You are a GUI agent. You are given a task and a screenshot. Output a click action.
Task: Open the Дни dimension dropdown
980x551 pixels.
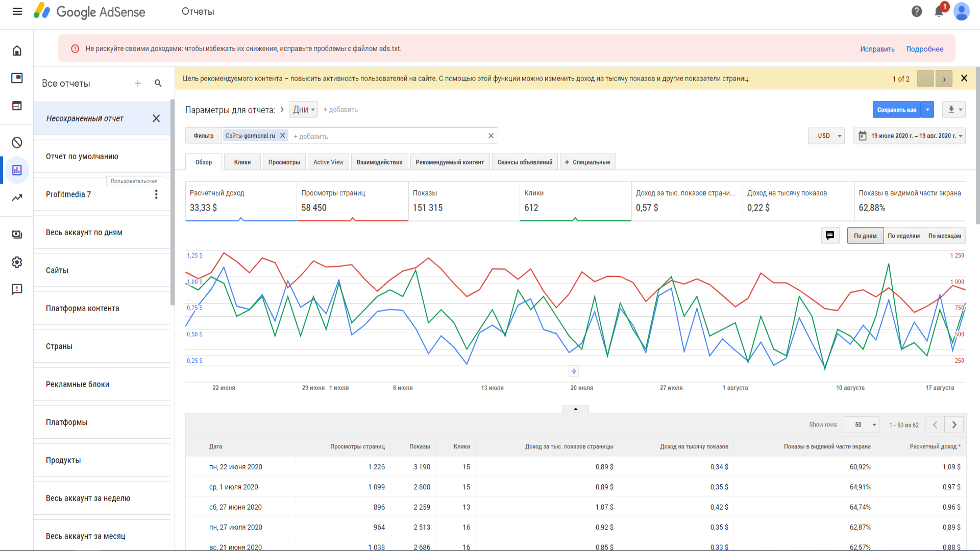click(303, 110)
